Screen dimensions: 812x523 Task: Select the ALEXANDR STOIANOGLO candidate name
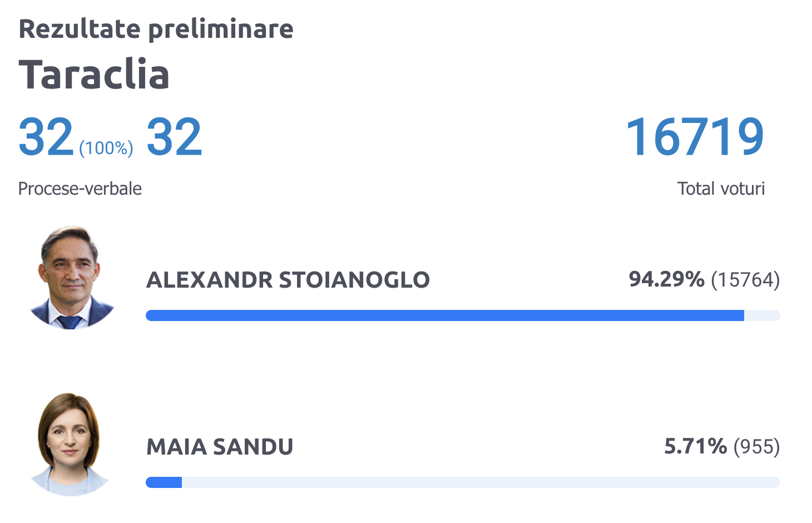[x=288, y=280]
